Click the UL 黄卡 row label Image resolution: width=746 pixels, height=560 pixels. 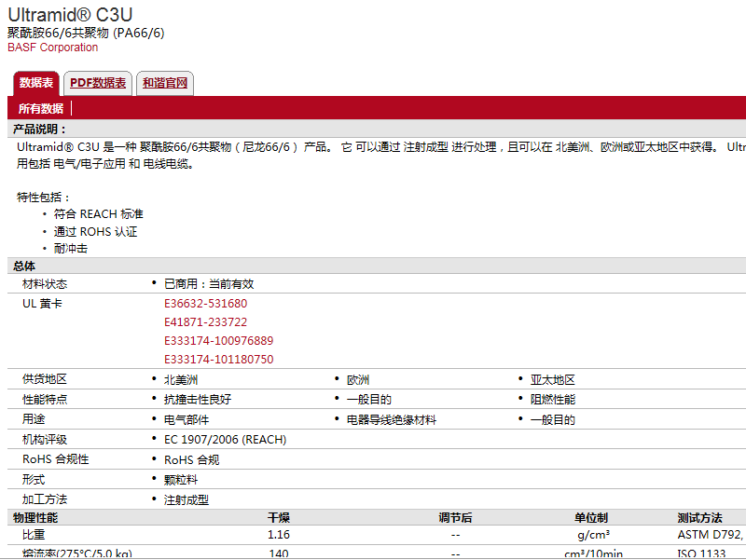[42, 303]
